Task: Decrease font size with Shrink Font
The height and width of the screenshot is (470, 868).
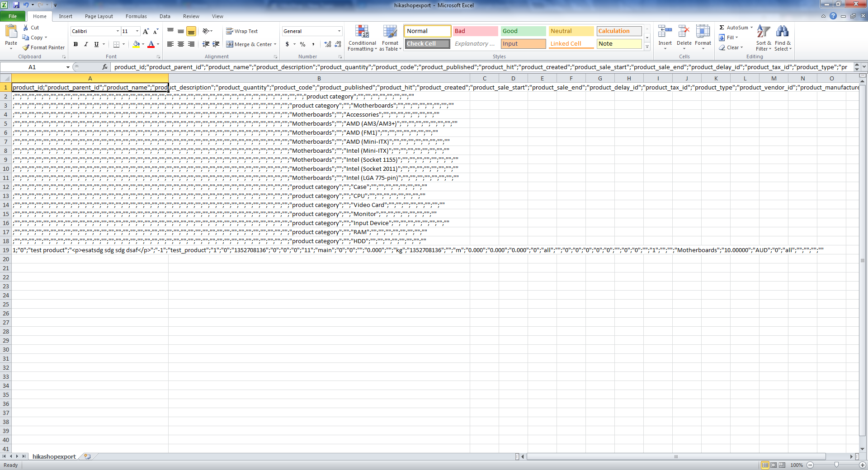Action: point(156,31)
